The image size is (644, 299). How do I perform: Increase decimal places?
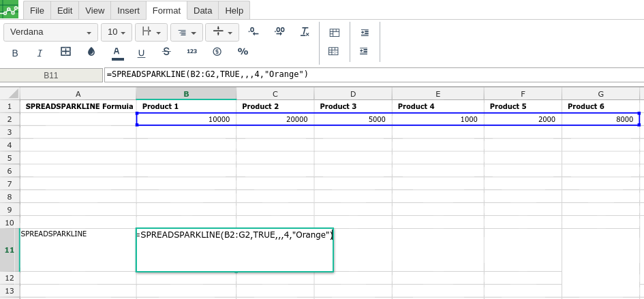(x=279, y=31)
